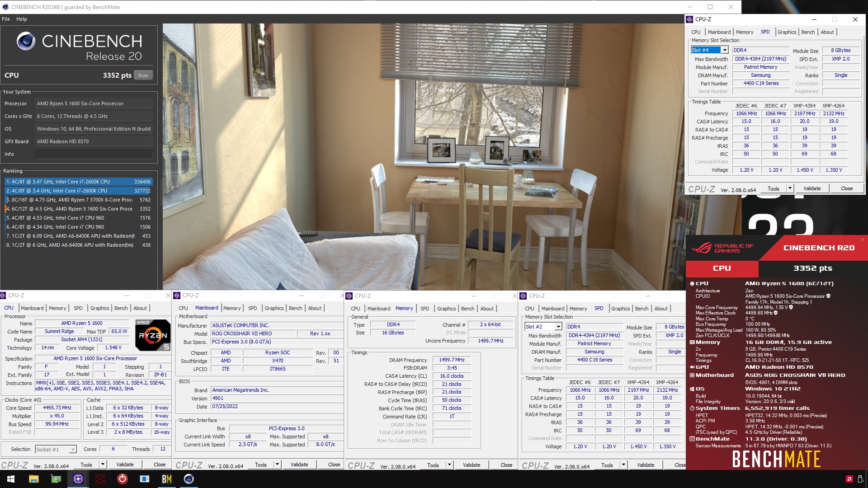Click the CPU section icon in BenchMate overlay
Screen dimensions: 868x488
pos(692,284)
